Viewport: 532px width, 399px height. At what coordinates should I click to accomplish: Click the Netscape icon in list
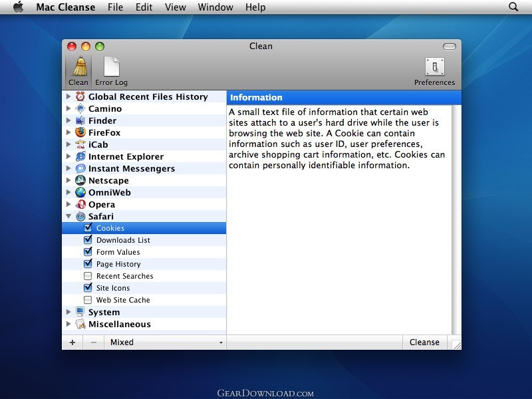tap(80, 180)
